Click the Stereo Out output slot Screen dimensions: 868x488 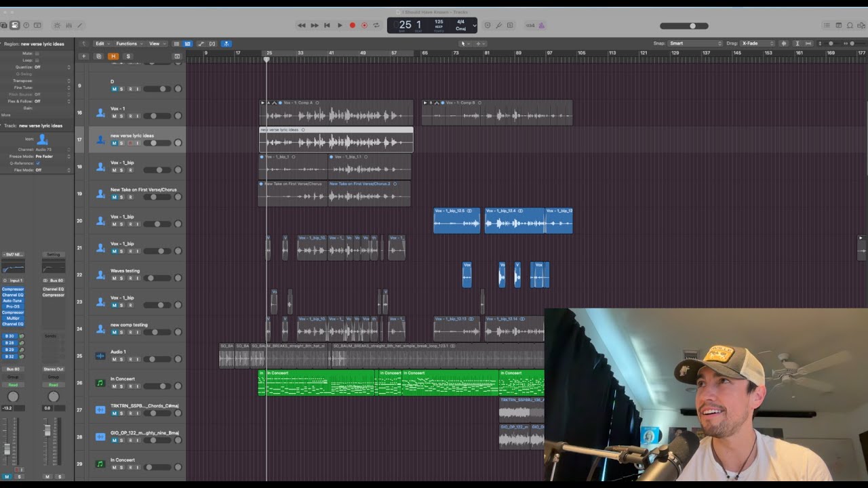click(x=54, y=369)
